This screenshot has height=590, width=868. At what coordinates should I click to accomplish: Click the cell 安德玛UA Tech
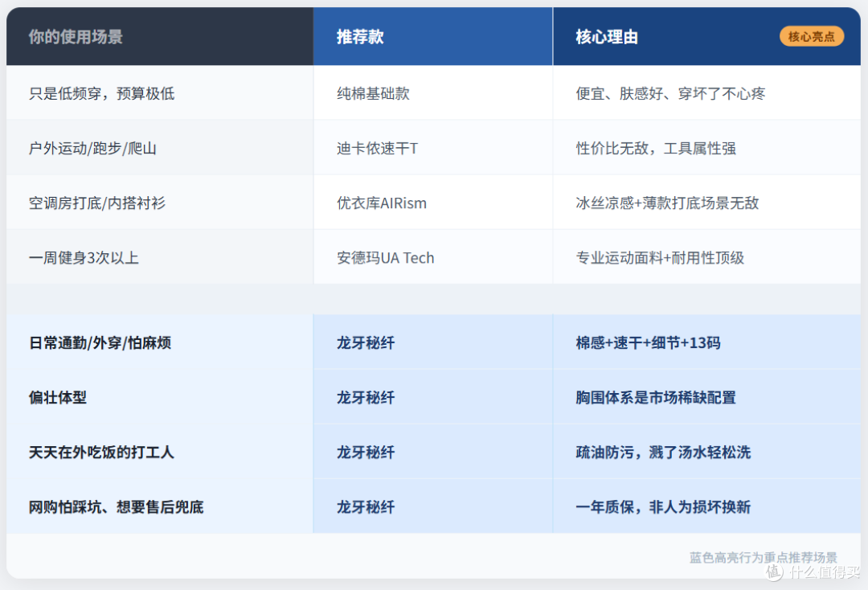(x=433, y=257)
